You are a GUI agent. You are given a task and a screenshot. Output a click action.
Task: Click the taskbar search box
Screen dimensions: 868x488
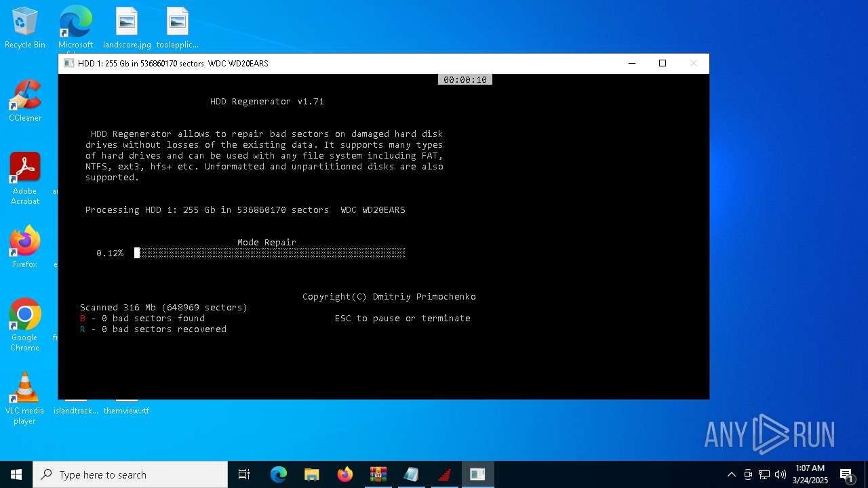pyautogui.click(x=130, y=474)
